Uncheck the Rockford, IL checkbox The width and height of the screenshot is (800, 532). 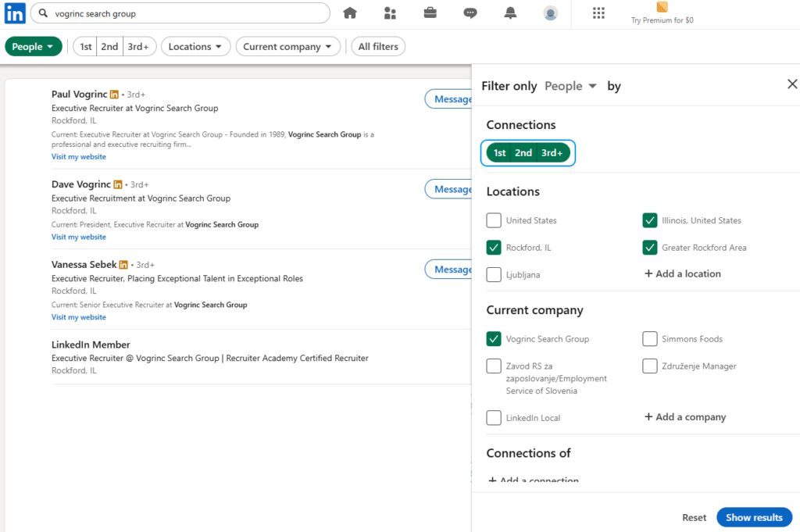coord(494,248)
